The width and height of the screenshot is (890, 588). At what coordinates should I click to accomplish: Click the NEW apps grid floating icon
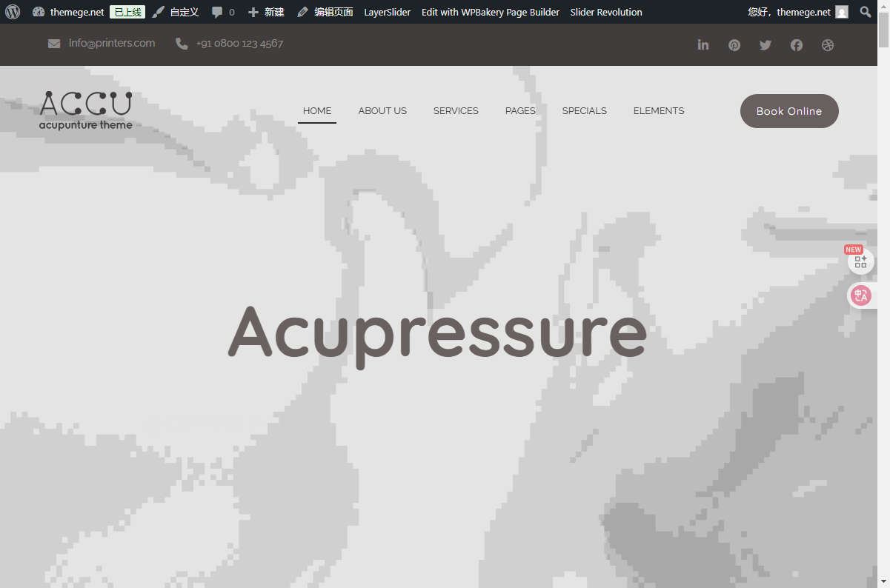pos(860,261)
